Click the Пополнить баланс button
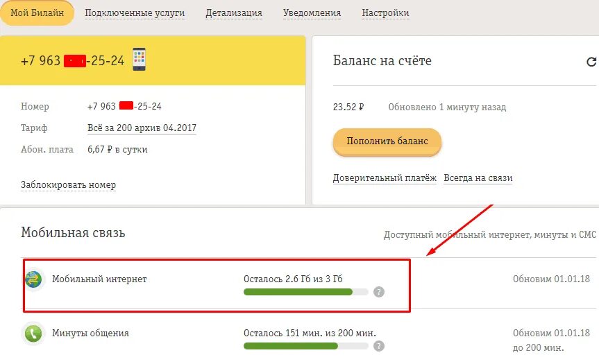The width and height of the screenshot is (599, 364). [387, 141]
